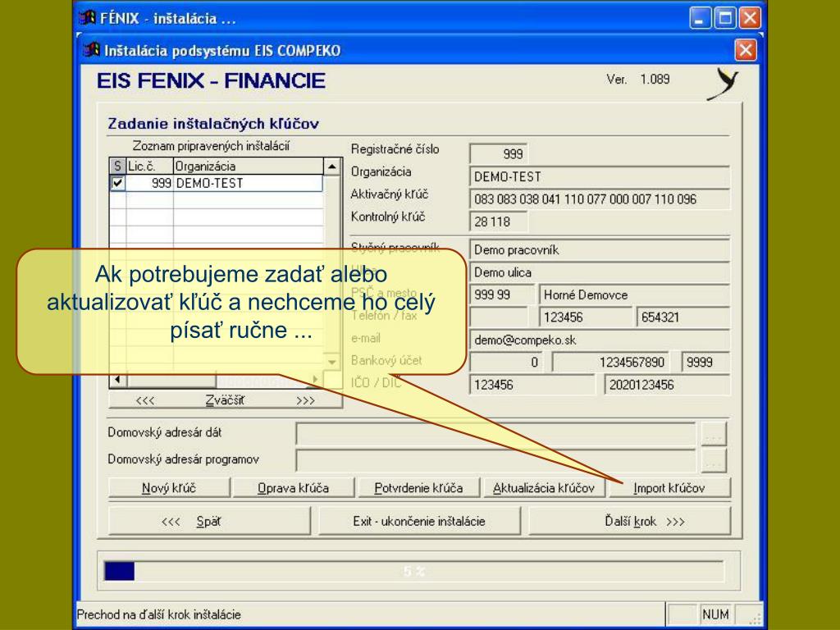Click the list's up scroll arrow
Screen dimensions: 840x630
[331, 166]
